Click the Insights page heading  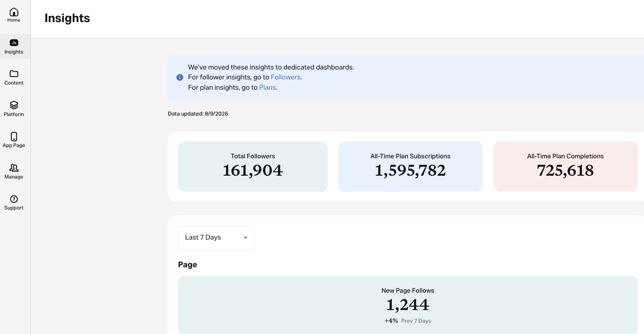pyautogui.click(x=67, y=18)
